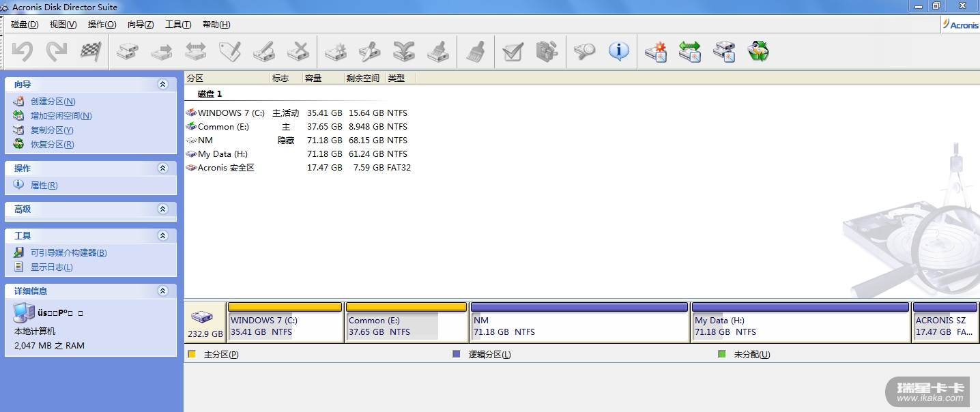
Task: Select the Merge partitions icon
Action: point(403,52)
